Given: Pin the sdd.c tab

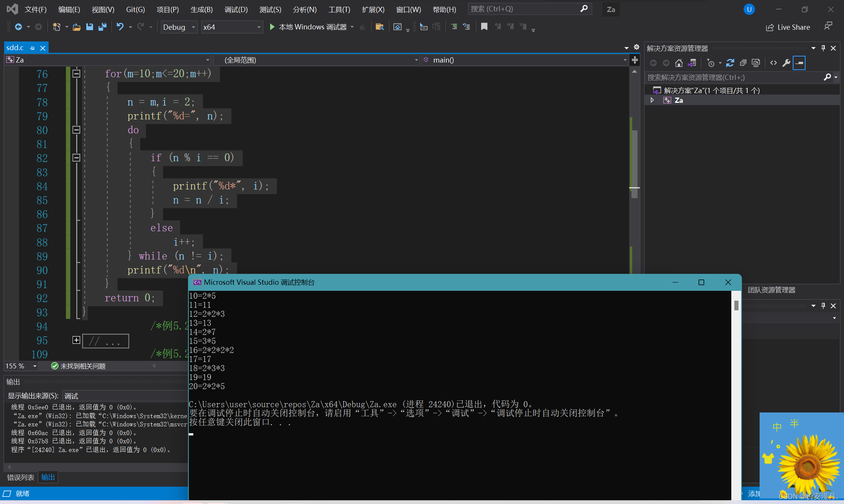Looking at the screenshot, I should [32, 48].
